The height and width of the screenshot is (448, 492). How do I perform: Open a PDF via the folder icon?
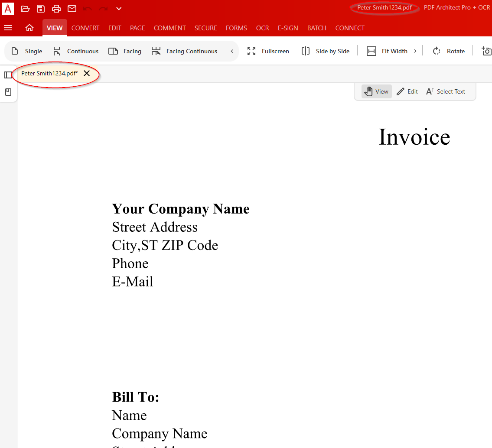[25, 8]
